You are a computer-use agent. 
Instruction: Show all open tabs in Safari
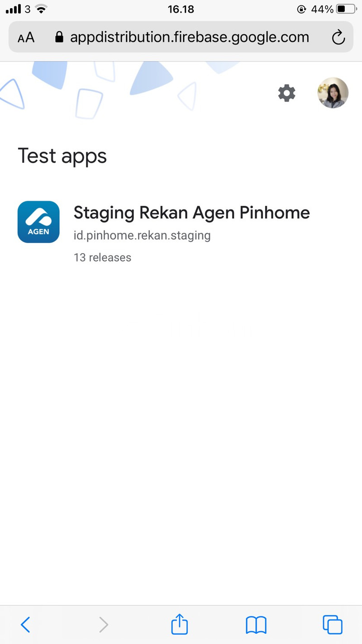[333, 625]
